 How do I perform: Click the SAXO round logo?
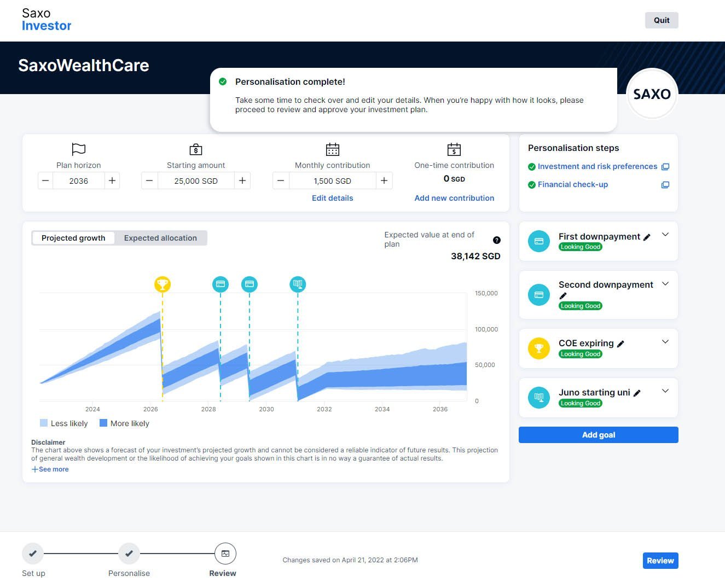[x=652, y=94]
